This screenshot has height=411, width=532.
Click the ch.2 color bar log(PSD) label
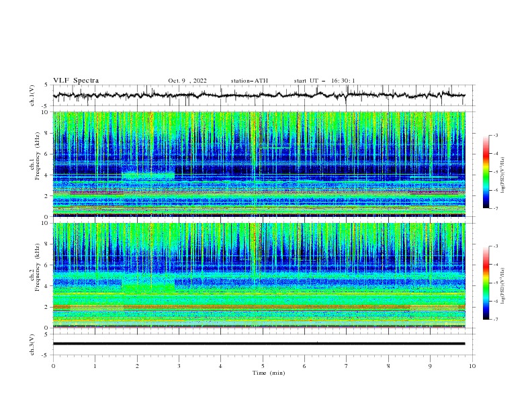503,286
